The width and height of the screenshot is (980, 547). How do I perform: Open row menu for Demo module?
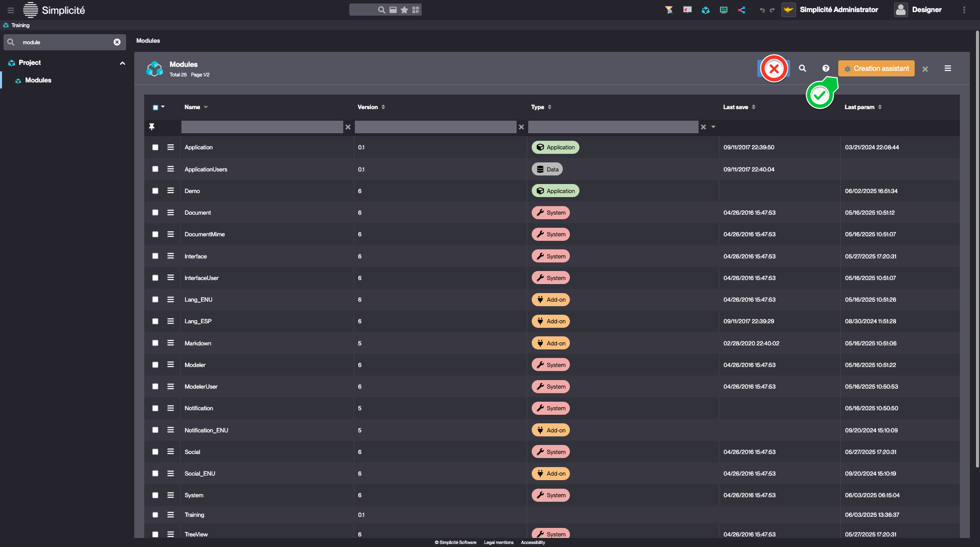point(171,191)
